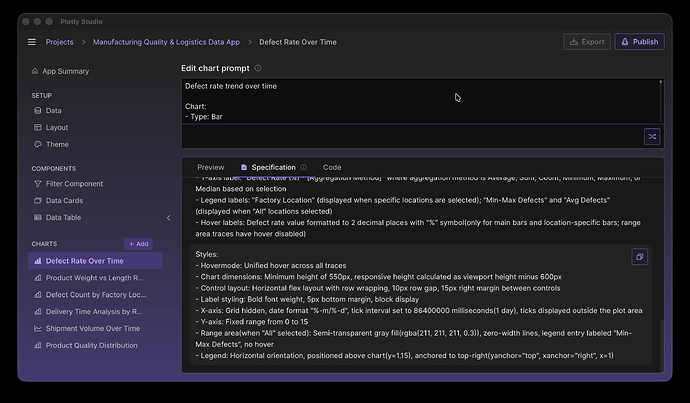Click the Publish button
This screenshot has height=403, width=690.
639,42
